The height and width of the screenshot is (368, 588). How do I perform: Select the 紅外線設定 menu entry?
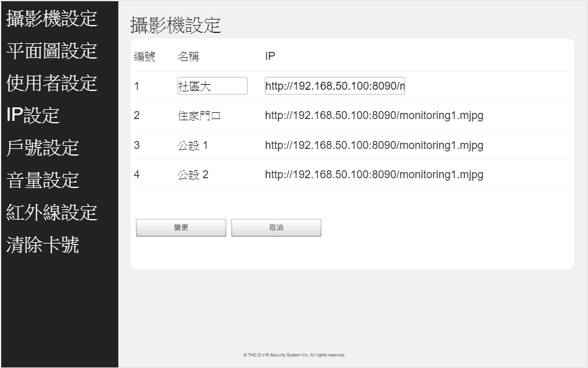click(52, 212)
